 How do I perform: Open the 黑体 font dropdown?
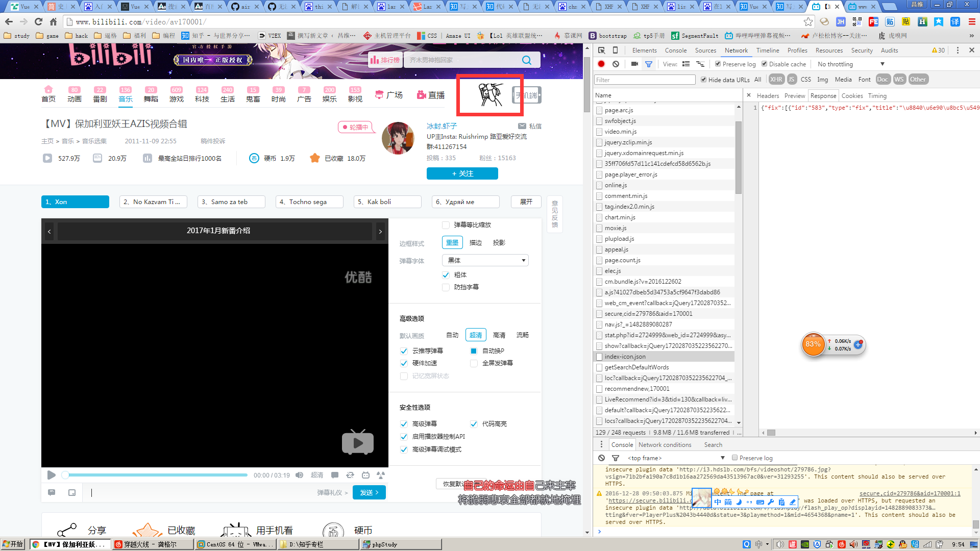click(485, 260)
